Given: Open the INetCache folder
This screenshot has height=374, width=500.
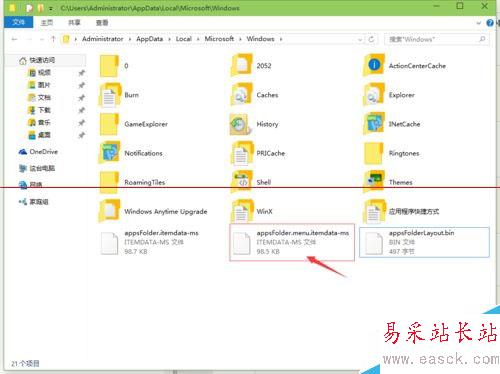Looking at the screenshot, I should coord(392,124).
